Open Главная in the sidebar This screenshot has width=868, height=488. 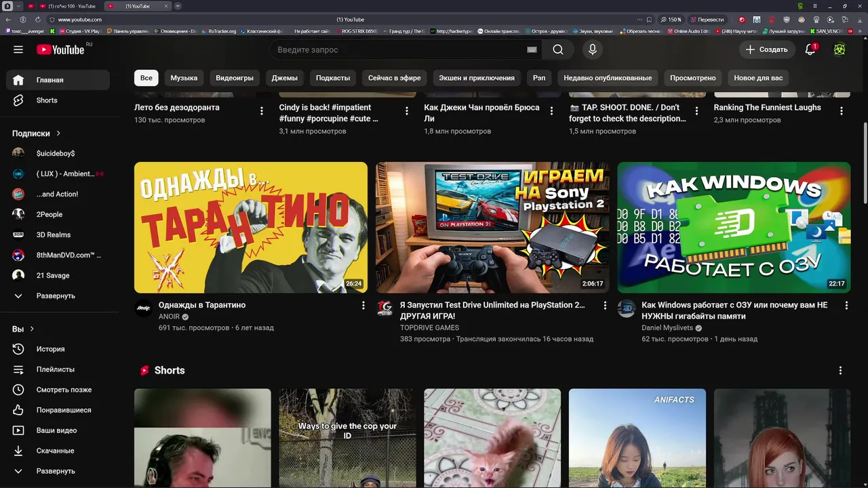(x=58, y=80)
